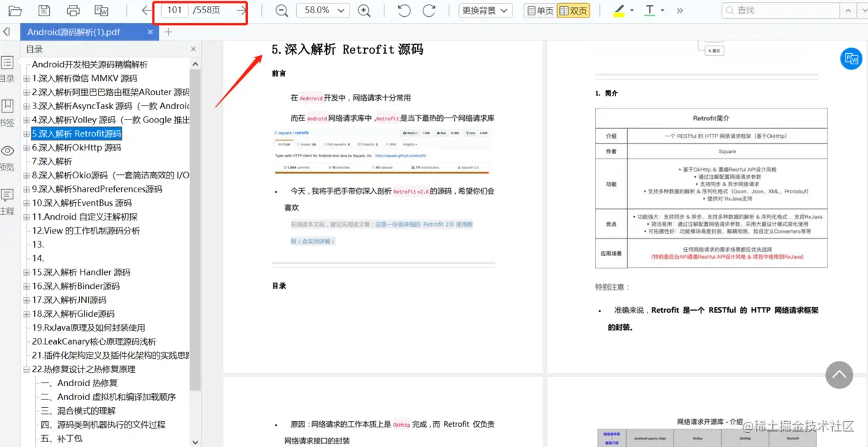Close the Android源码解析(1).pdf tab

[x=150, y=32]
